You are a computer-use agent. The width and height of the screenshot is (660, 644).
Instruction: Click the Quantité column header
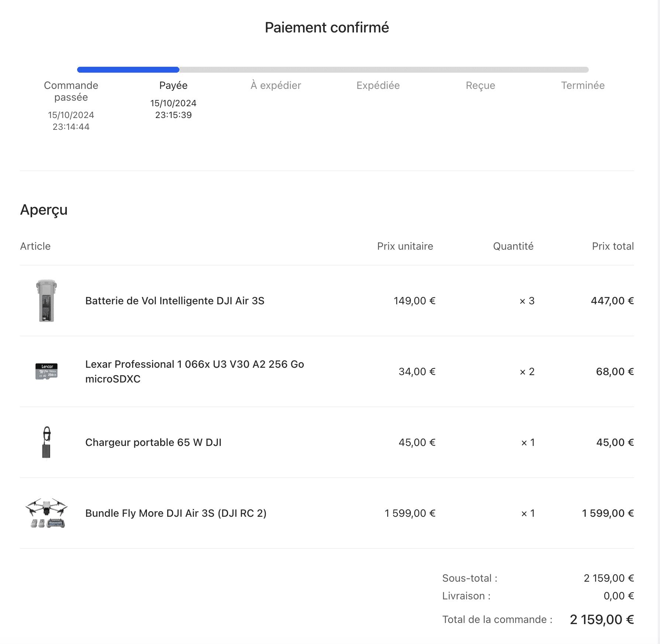(x=513, y=246)
